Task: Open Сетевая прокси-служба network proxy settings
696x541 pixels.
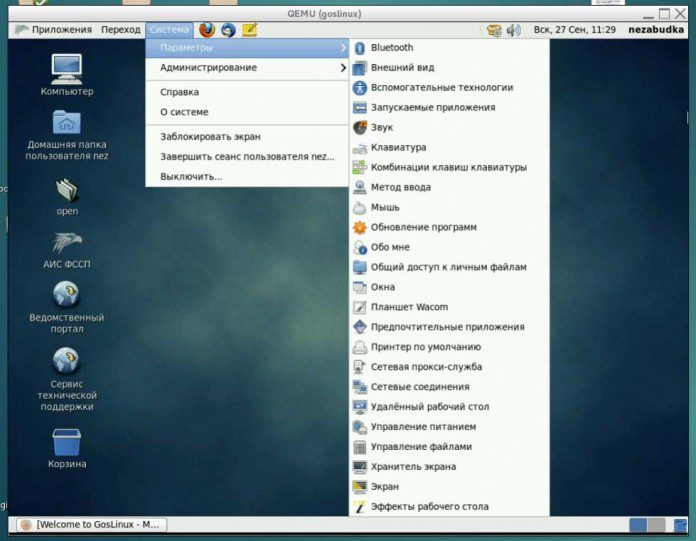Action: coord(449,367)
